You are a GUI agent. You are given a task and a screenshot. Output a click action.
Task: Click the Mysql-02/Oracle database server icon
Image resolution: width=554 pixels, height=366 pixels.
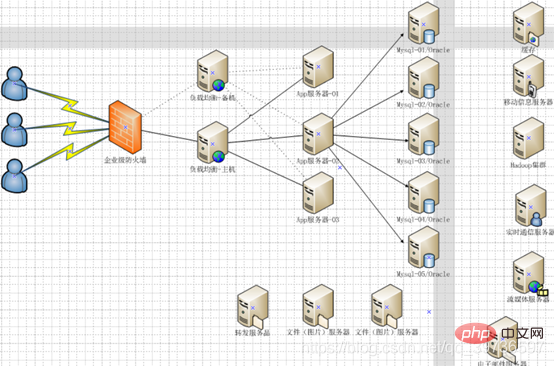pos(423,78)
